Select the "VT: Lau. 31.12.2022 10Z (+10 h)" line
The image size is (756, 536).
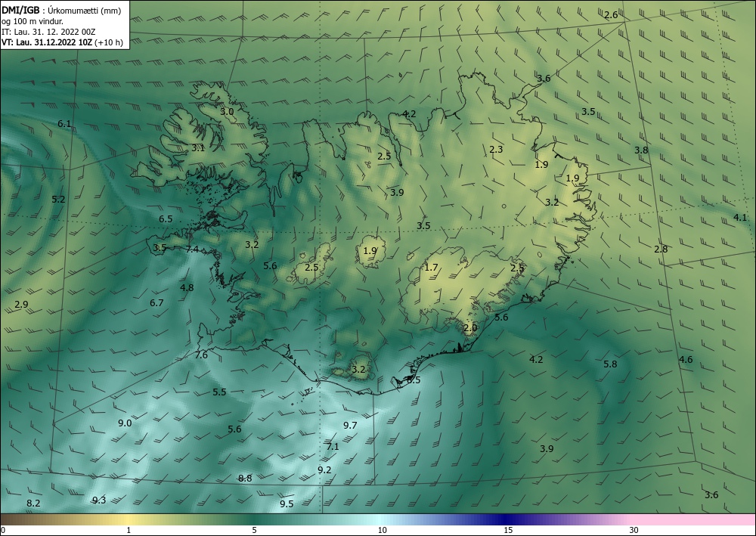click(x=62, y=42)
